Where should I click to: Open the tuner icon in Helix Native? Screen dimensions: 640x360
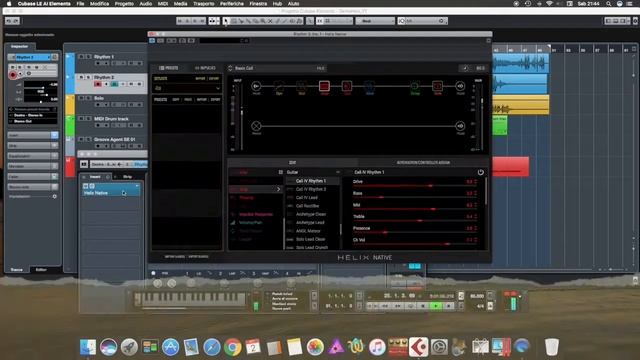[465, 68]
